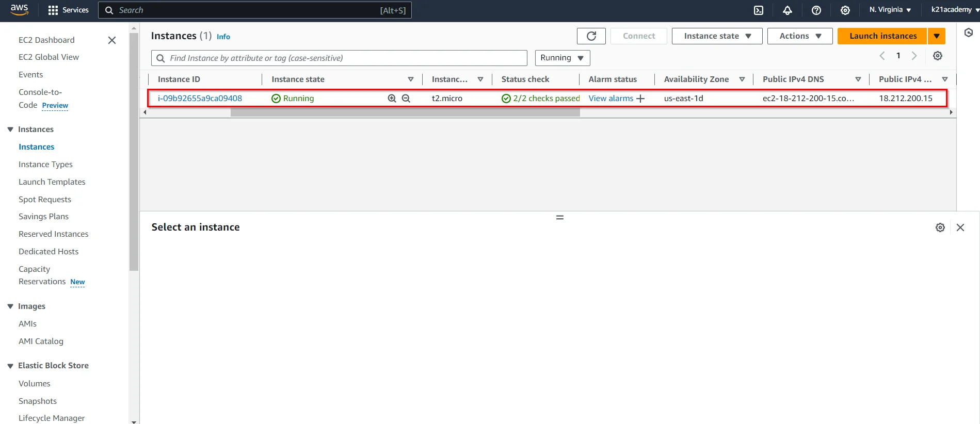Collapse the Elastic Block Store section
The height and width of the screenshot is (424, 980).
pyautogui.click(x=10, y=366)
